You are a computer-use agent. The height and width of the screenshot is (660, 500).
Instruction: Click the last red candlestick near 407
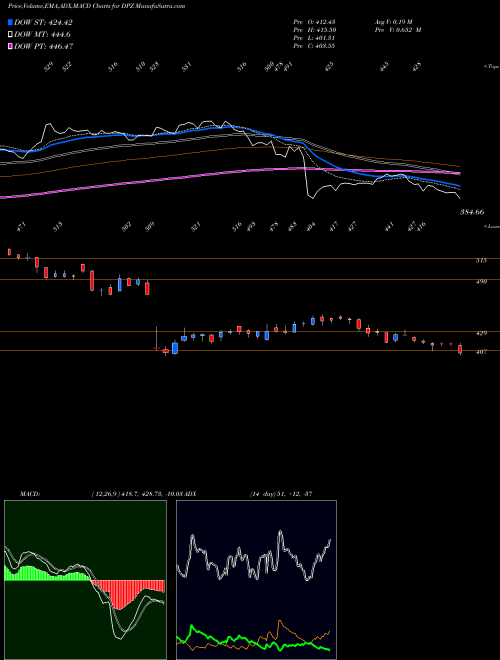(460, 349)
